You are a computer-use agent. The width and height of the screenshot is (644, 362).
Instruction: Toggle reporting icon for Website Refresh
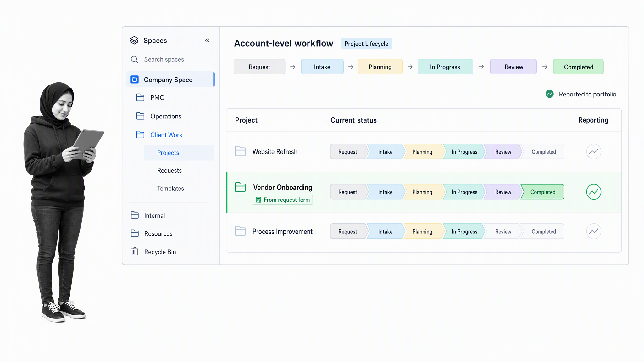(594, 151)
